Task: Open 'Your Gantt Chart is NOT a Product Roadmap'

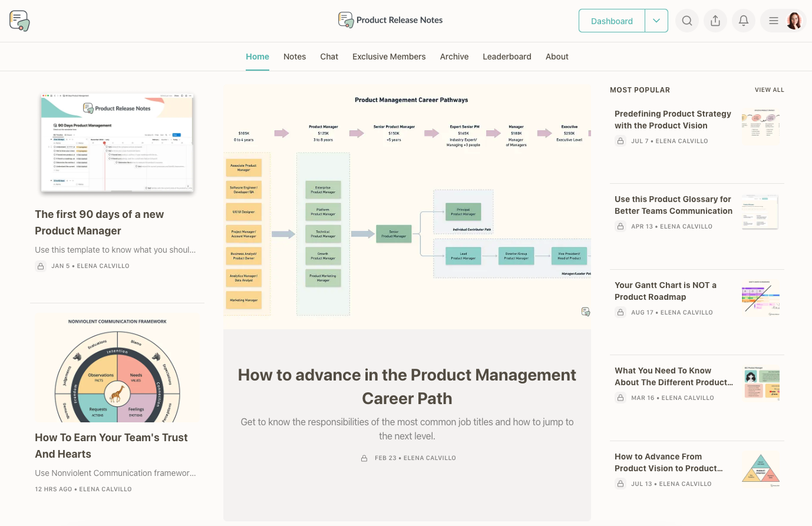Action: (665, 291)
